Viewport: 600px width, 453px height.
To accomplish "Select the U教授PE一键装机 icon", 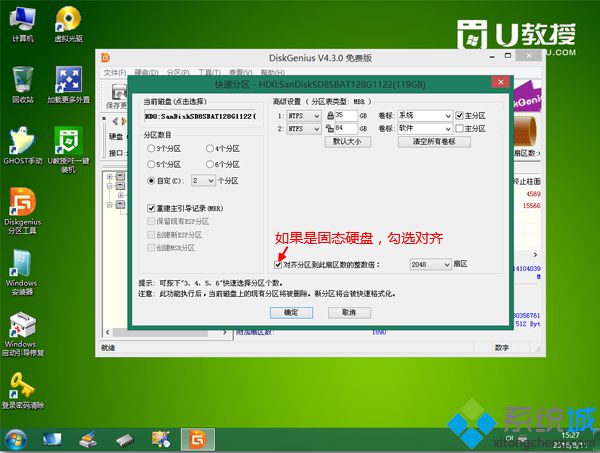I will pos(68,149).
